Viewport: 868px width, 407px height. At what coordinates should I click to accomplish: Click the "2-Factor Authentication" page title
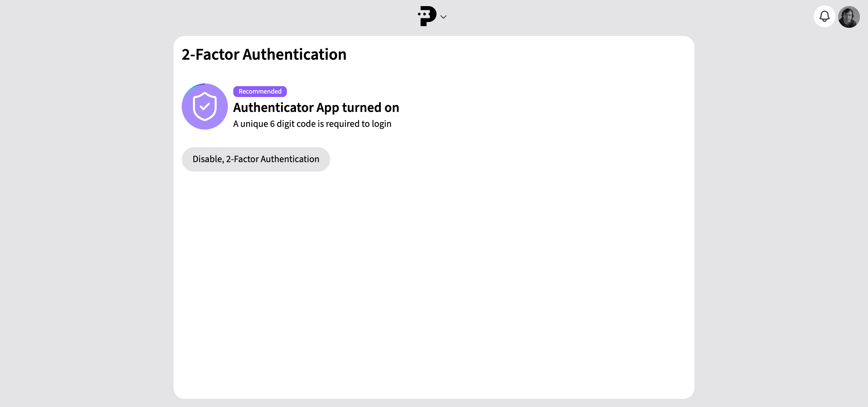pyautogui.click(x=264, y=54)
